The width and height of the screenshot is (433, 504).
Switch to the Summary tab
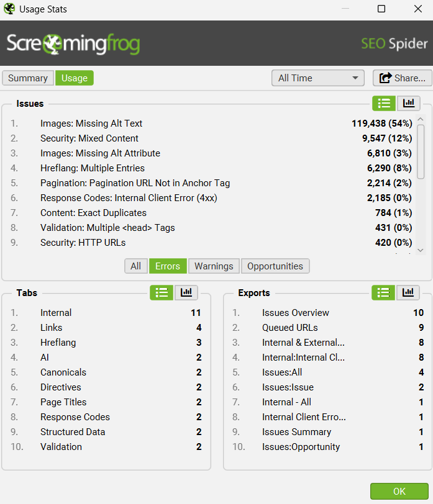(x=28, y=78)
